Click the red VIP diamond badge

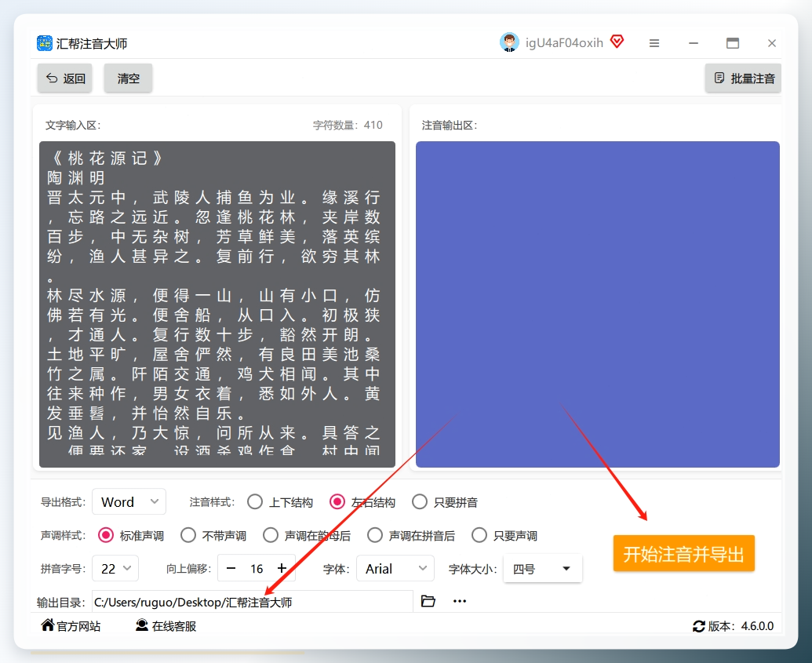(617, 42)
